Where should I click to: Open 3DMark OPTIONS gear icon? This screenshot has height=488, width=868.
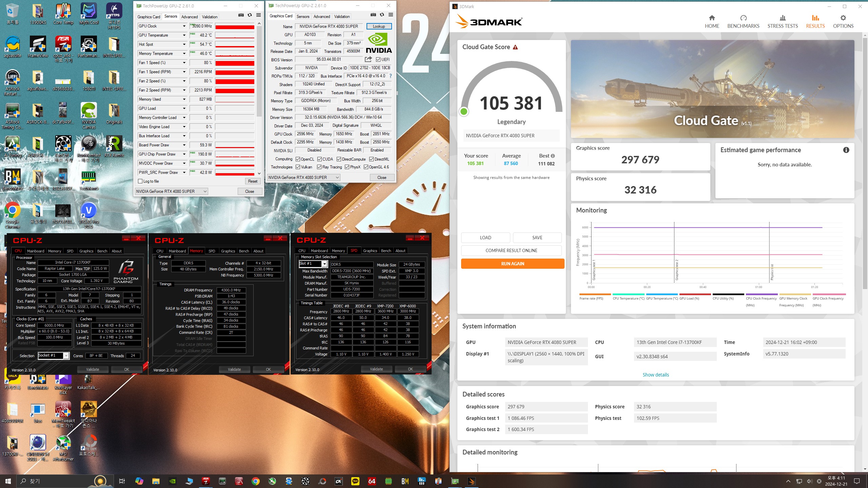(843, 18)
